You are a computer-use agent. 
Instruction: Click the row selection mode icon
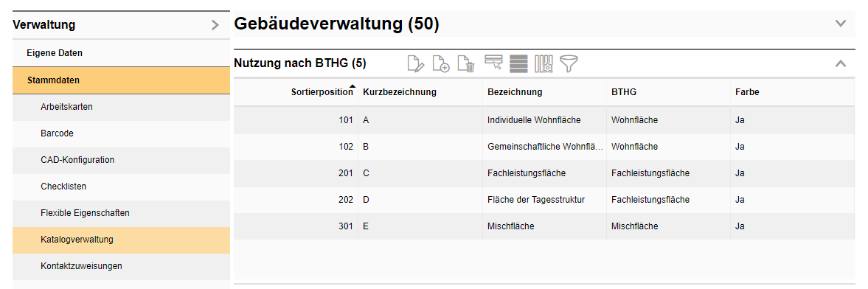[x=493, y=63]
